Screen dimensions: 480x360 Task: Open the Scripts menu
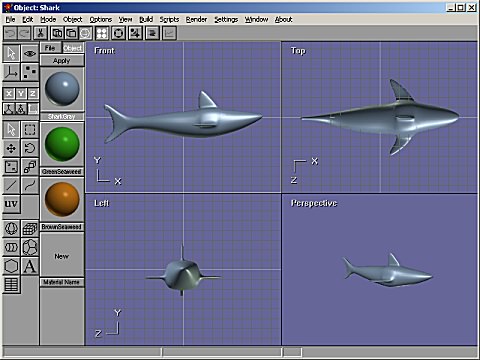(169, 20)
